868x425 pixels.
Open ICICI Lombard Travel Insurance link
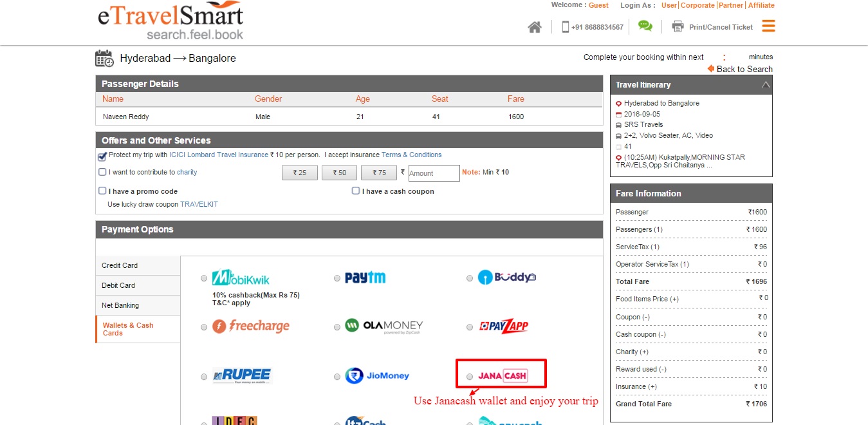pos(219,155)
